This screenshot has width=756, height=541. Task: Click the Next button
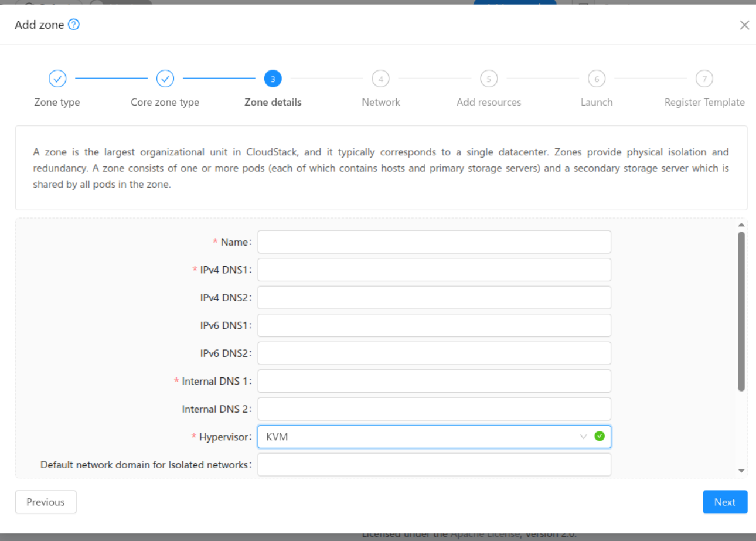pyautogui.click(x=725, y=502)
